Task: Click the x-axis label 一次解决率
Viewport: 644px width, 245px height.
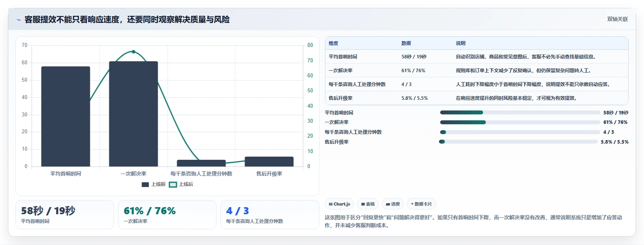Action: pos(133,174)
